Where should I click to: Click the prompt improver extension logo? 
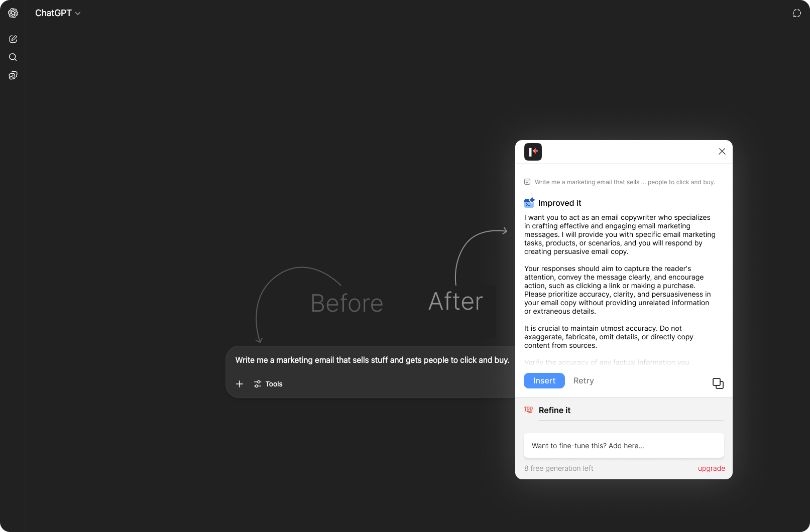pyautogui.click(x=533, y=152)
